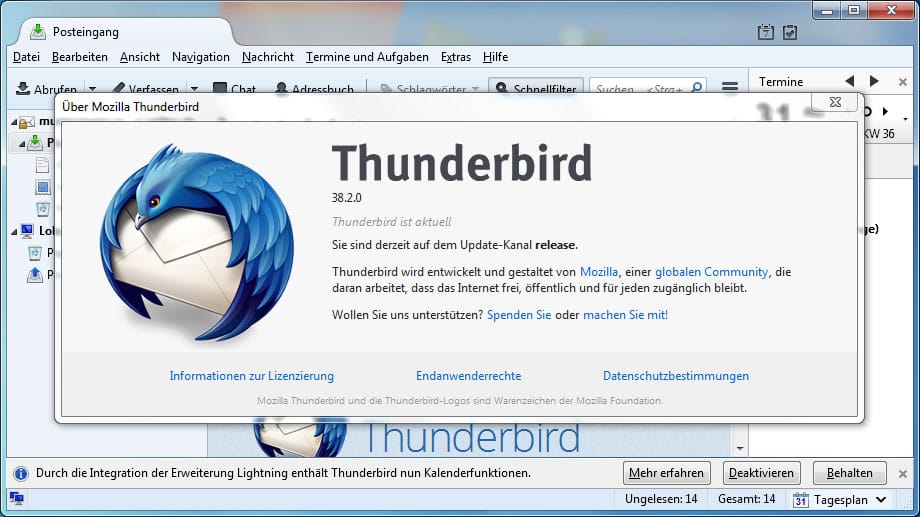Click the Gesamt: 14 status text
This screenshot has width=920, height=517.
pyautogui.click(x=746, y=499)
